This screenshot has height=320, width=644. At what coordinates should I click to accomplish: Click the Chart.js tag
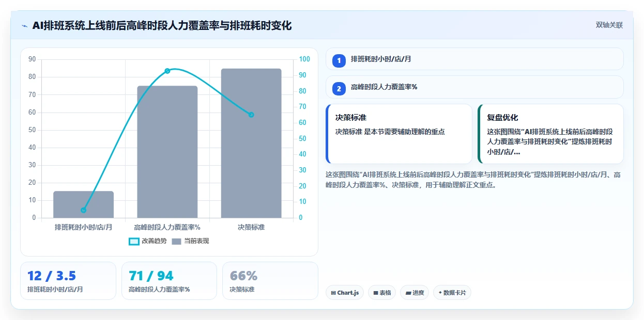pyautogui.click(x=345, y=293)
